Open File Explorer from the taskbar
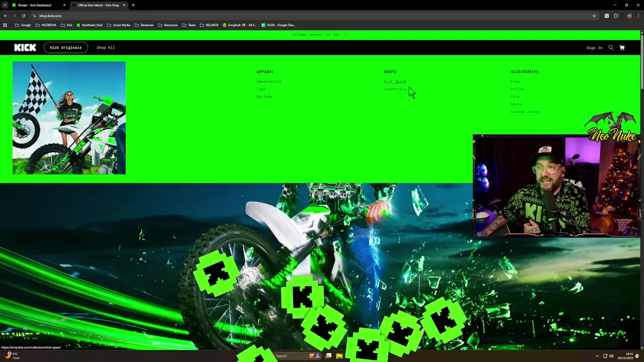 tap(339, 356)
